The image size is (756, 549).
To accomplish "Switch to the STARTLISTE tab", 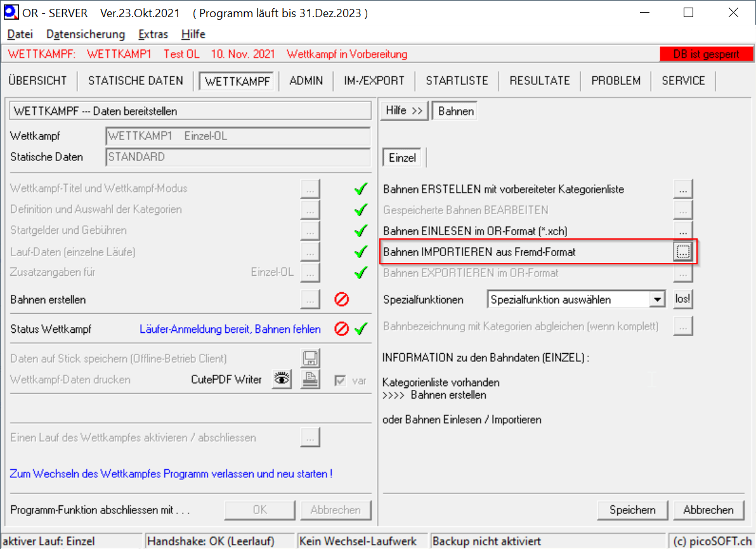I will tap(457, 81).
